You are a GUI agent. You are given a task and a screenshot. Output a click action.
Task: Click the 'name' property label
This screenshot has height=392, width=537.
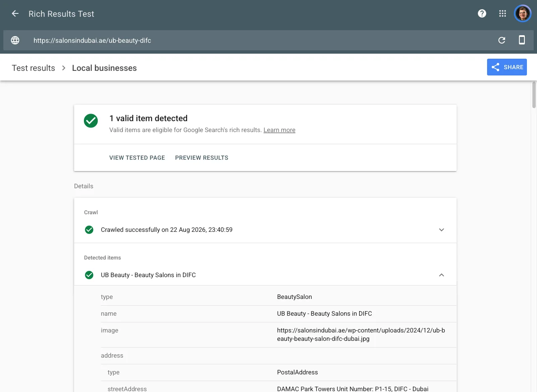point(109,314)
